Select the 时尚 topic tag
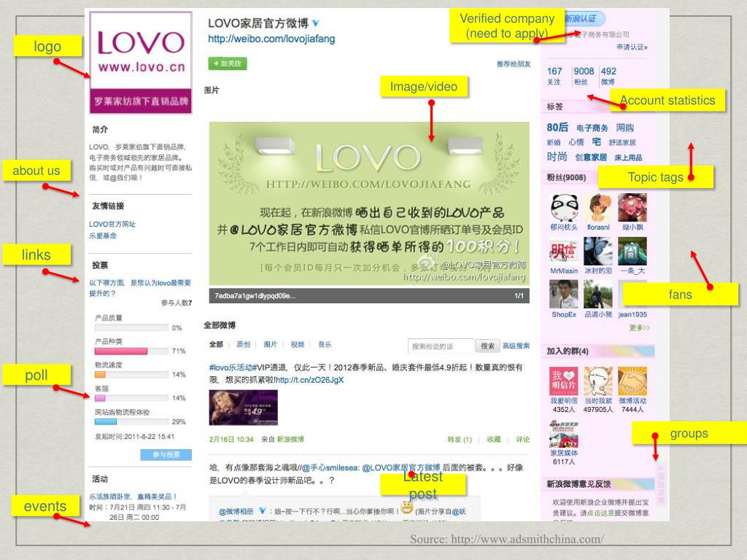The width and height of the screenshot is (747, 560). tap(557, 157)
